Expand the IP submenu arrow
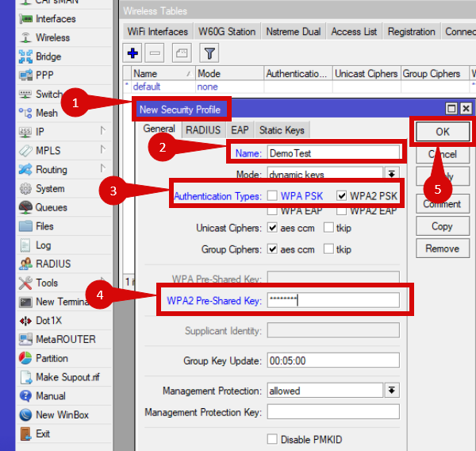 pos(103,131)
